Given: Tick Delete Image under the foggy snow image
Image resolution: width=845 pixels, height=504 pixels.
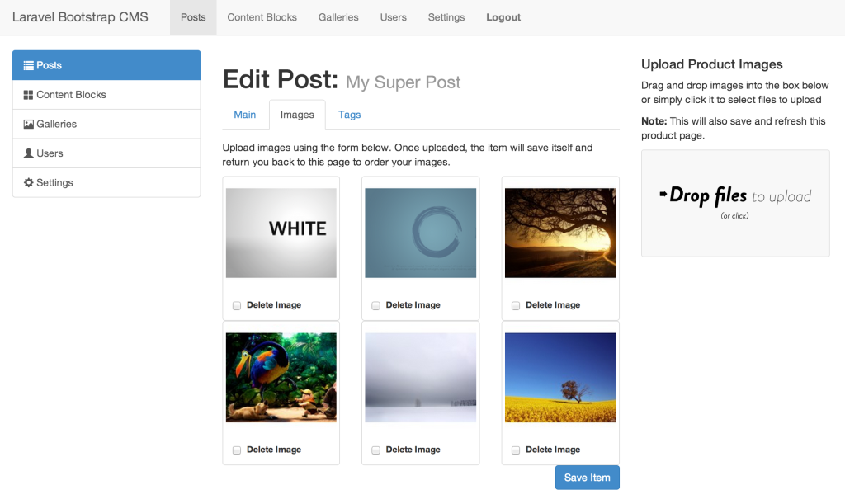Looking at the screenshot, I should pos(375,450).
